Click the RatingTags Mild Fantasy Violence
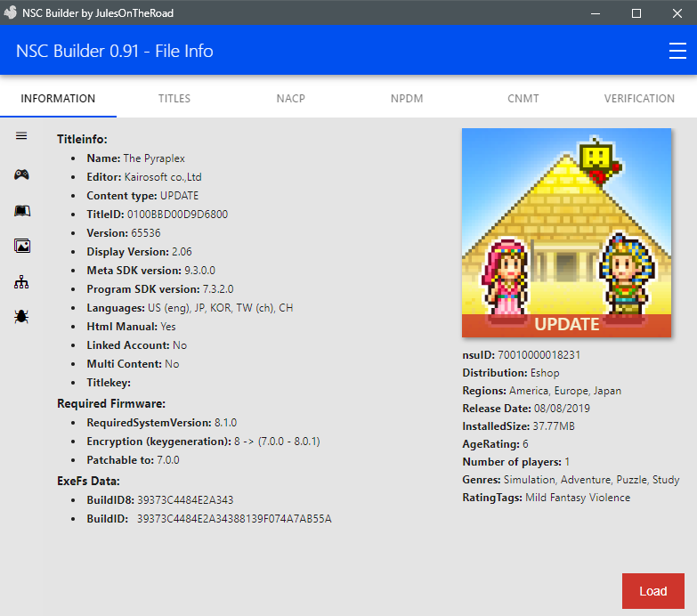The height and width of the screenshot is (616, 697). click(578, 497)
